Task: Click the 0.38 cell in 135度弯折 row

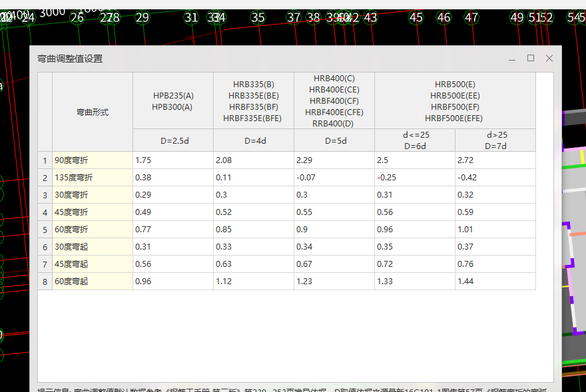Action: [x=173, y=178]
